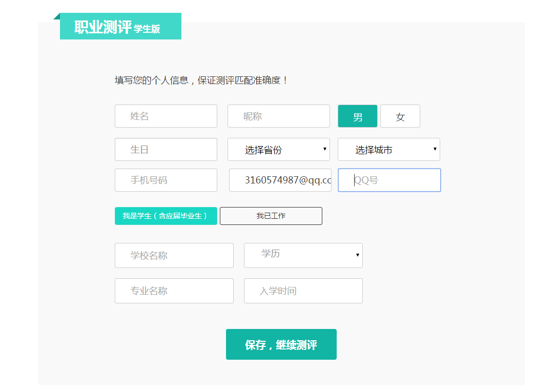Select the 男 gender option

coord(358,116)
